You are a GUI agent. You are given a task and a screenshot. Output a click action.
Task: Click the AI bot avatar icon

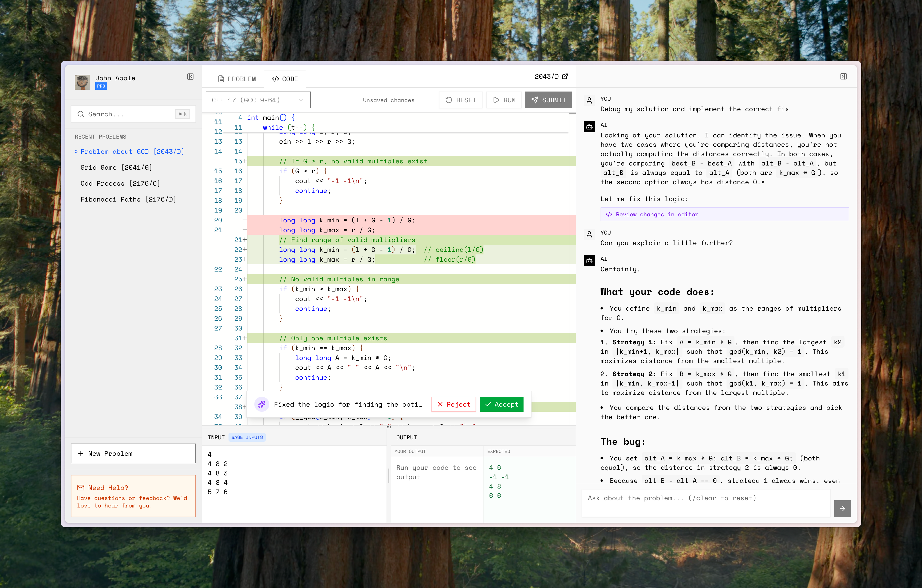click(x=589, y=127)
